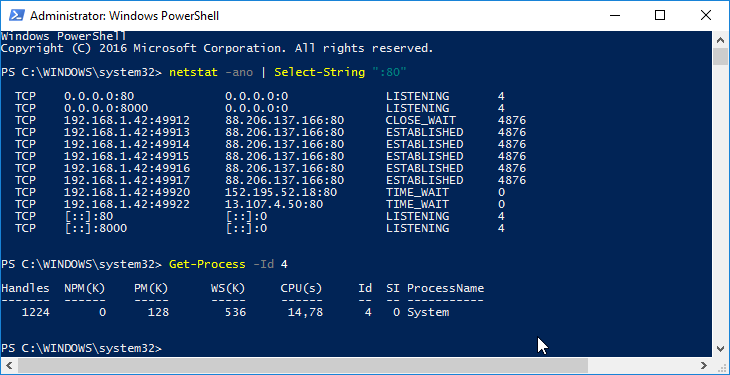The image size is (730, 375).
Task: Click the PM value 128
Action: [158, 312]
